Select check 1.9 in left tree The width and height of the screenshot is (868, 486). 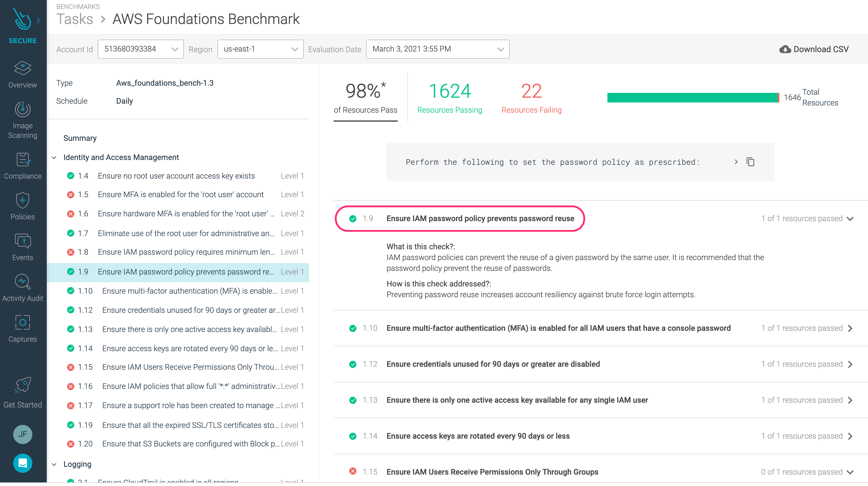[x=178, y=272]
